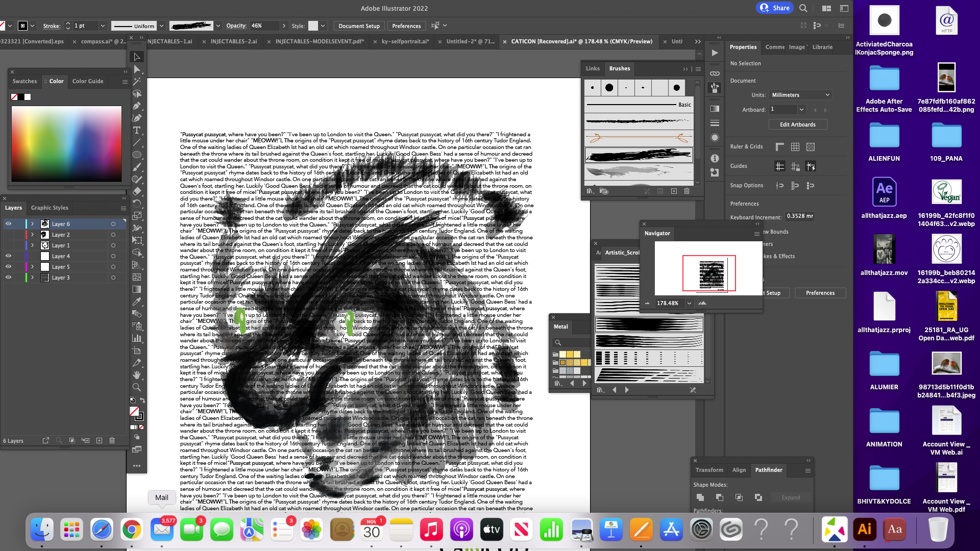Click the Unite shape mode in Pathfinder
This screenshot has width=980, height=551.
(x=700, y=497)
